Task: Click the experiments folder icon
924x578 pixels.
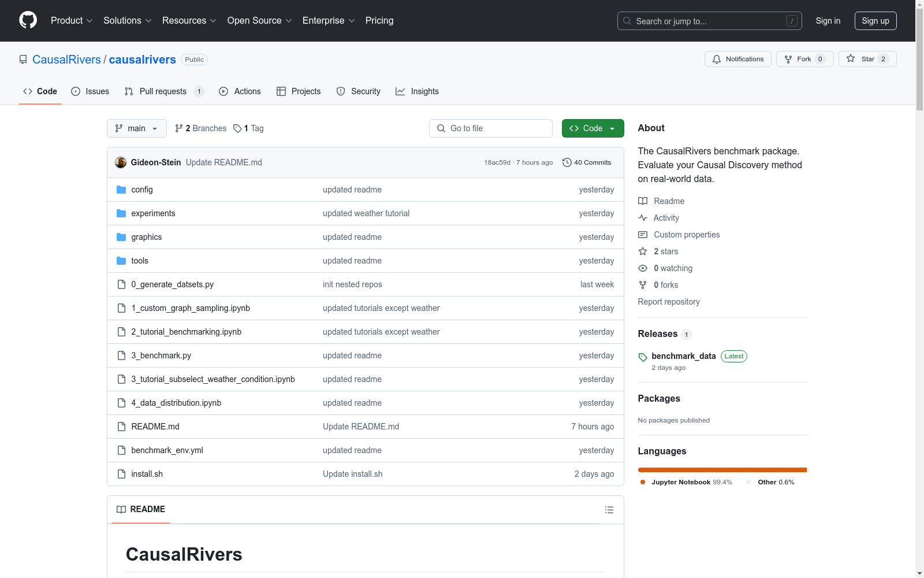Action: pyautogui.click(x=121, y=213)
